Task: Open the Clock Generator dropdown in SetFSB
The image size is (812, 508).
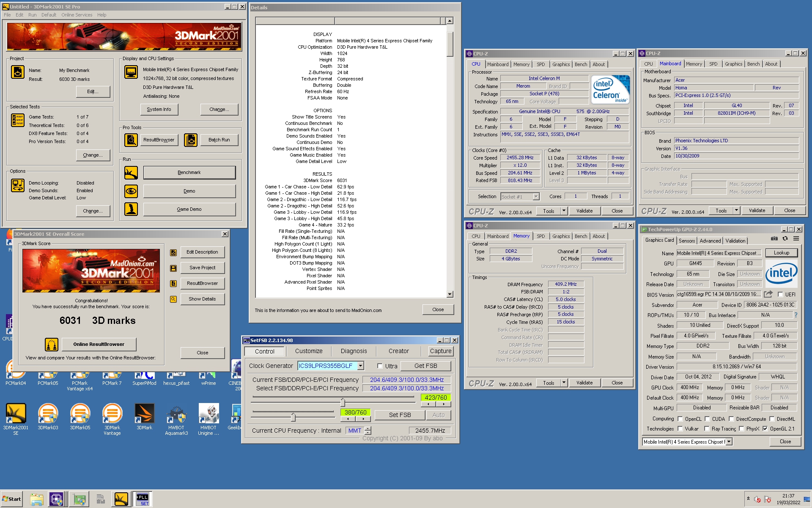Action: [360, 366]
